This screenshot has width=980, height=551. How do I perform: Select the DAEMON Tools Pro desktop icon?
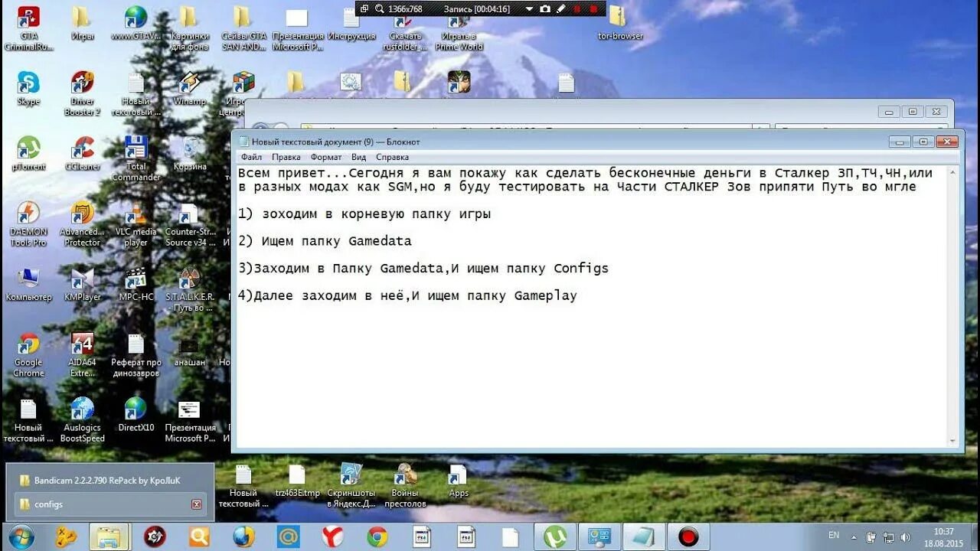[28, 224]
